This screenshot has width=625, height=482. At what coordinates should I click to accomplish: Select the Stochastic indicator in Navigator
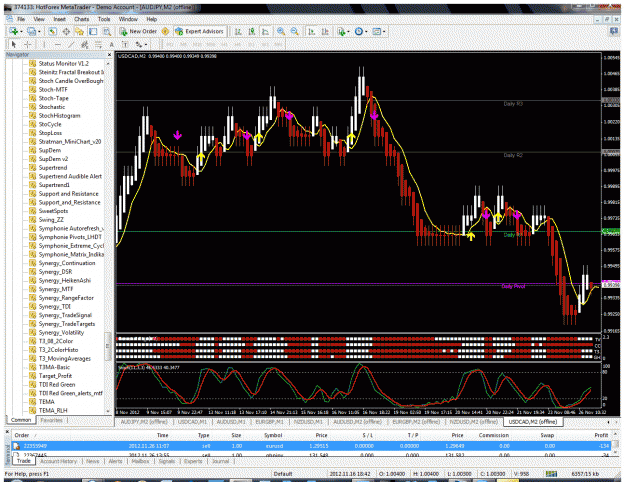click(x=52, y=107)
